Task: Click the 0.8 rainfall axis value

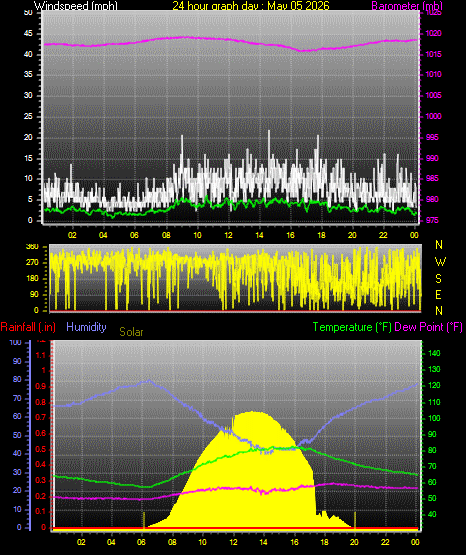Action: pos(41,402)
